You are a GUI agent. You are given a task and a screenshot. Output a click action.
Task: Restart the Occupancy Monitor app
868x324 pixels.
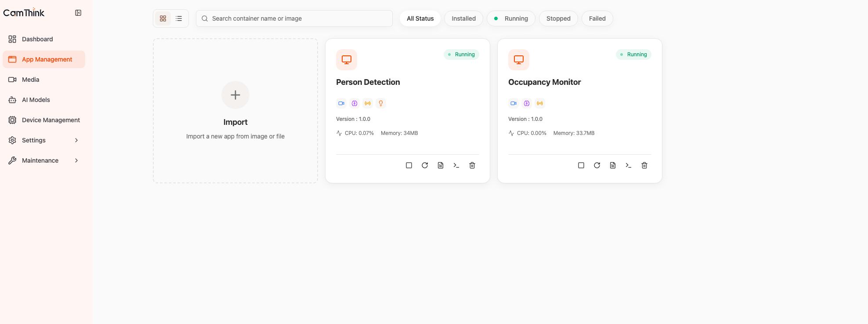pyautogui.click(x=597, y=165)
